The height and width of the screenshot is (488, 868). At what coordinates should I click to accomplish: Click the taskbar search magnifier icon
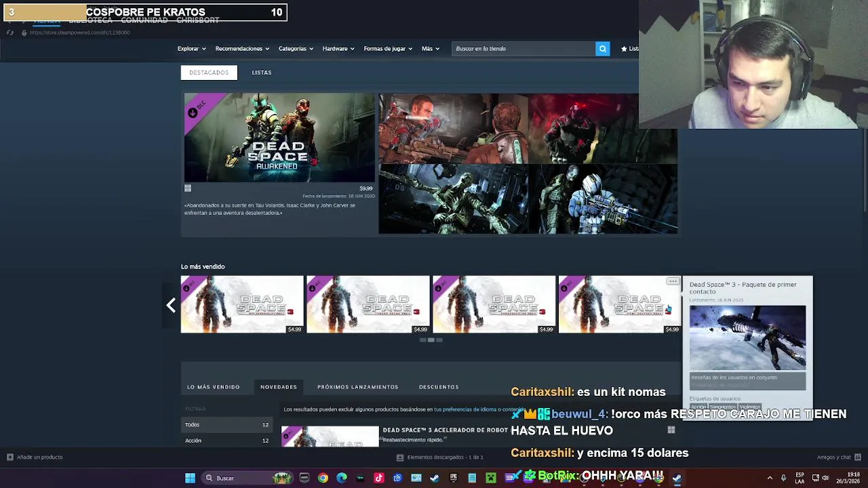[209, 478]
